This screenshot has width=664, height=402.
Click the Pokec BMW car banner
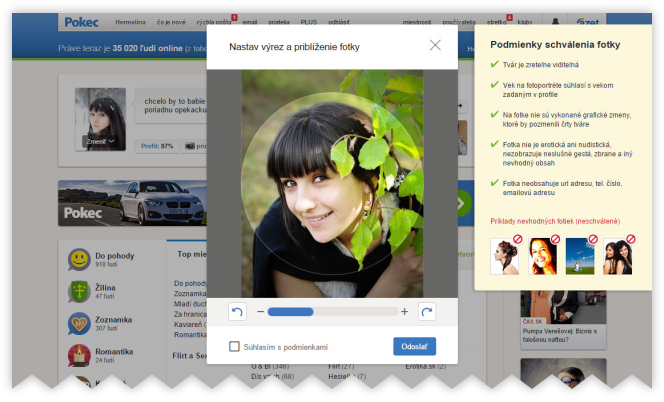pyautogui.click(x=133, y=203)
